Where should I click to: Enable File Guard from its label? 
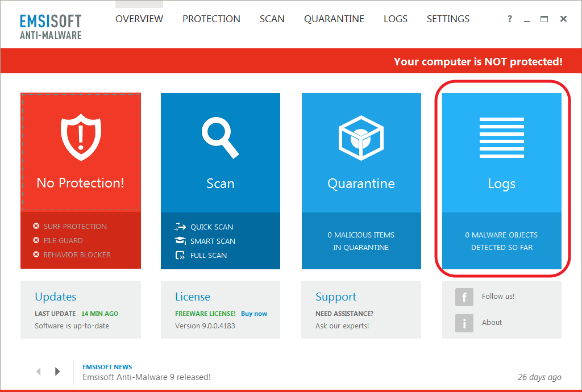(63, 241)
